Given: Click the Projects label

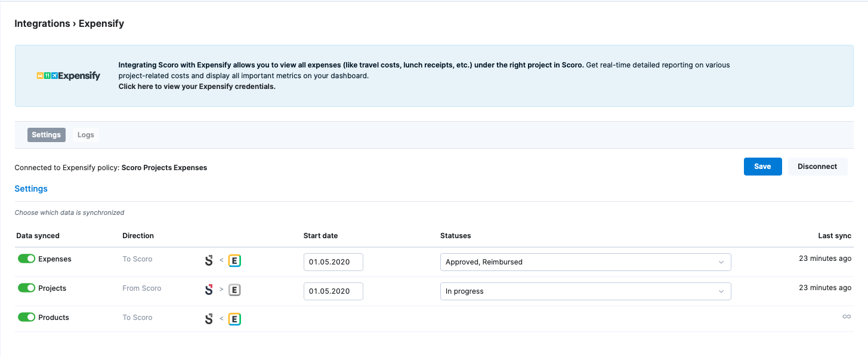Looking at the screenshot, I should click(52, 288).
